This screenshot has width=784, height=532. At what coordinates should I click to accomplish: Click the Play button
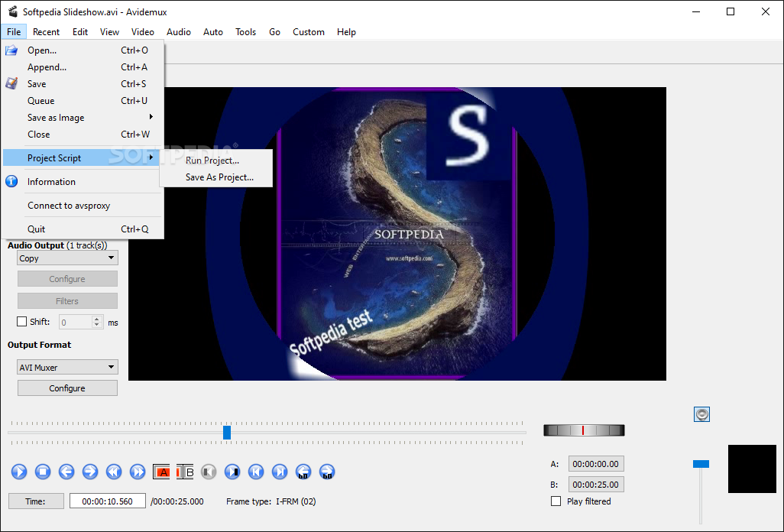point(19,472)
